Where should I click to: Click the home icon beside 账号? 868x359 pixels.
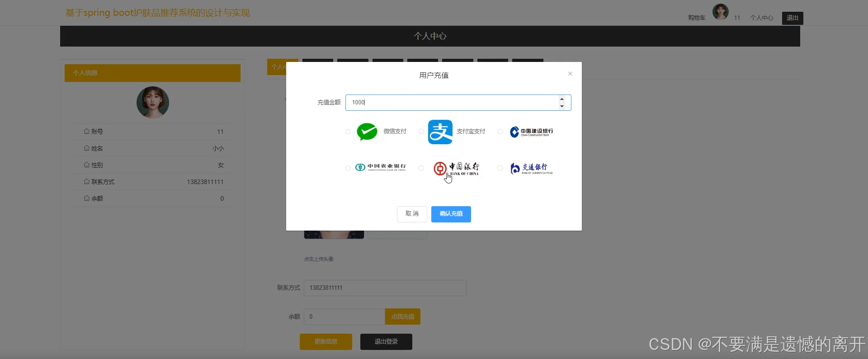tap(87, 132)
